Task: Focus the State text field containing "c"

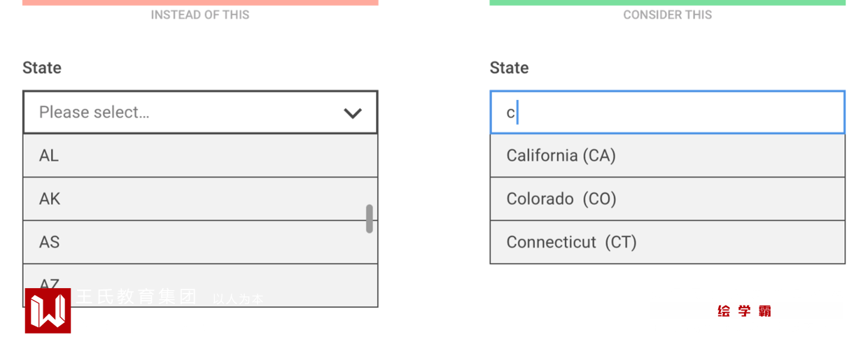Action: pyautogui.click(x=667, y=112)
